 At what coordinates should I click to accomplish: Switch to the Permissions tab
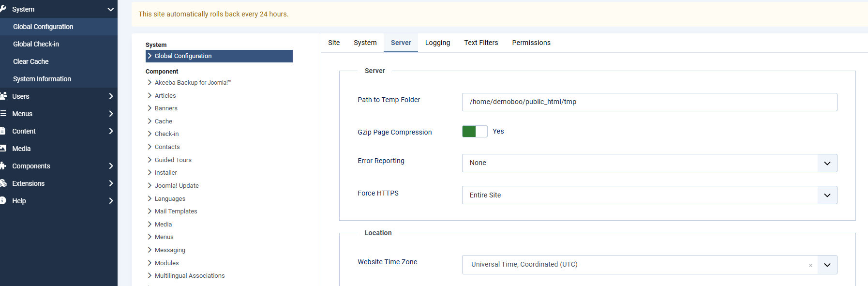tap(531, 43)
